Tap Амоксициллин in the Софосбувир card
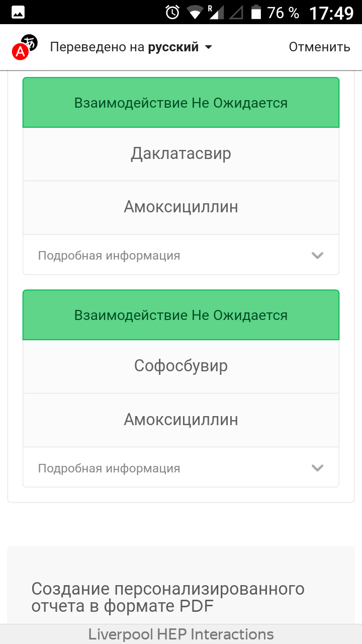The width and height of the screenshot is (362, 644). (181, 420)
